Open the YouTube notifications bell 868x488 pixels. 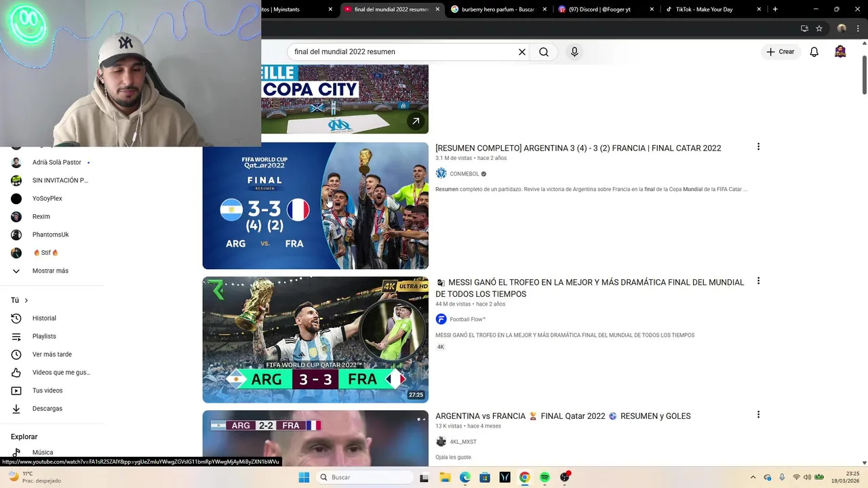pos(814,52)
